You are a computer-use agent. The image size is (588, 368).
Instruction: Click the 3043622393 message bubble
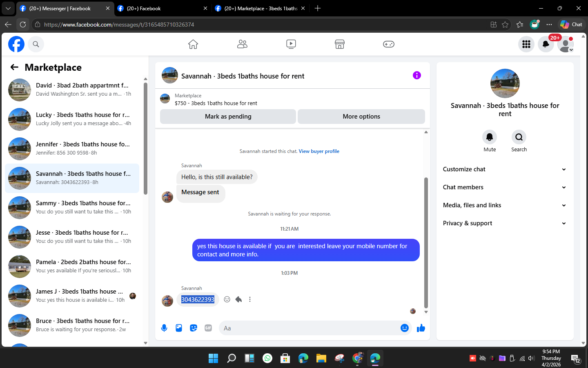[x=198, y=300]
